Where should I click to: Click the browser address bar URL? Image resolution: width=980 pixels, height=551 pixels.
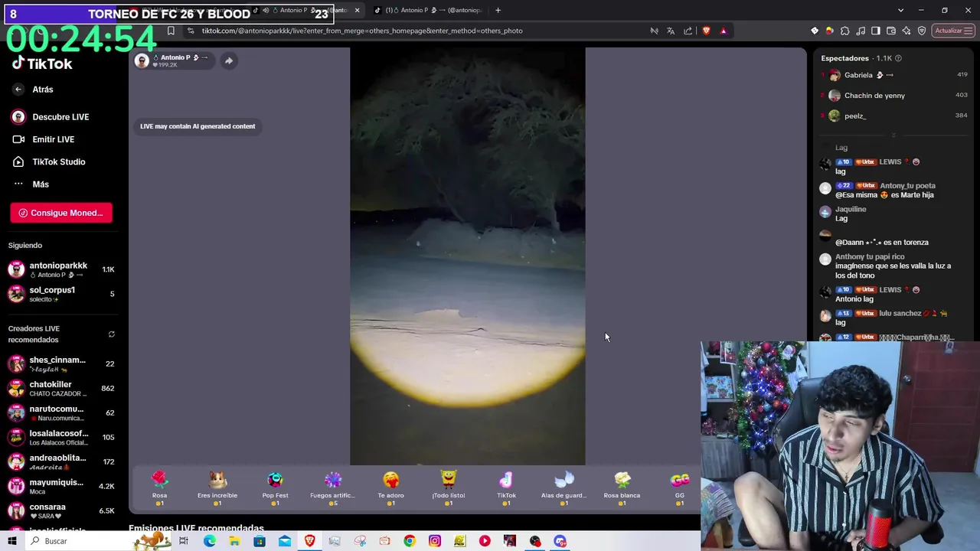pos(362,31)
